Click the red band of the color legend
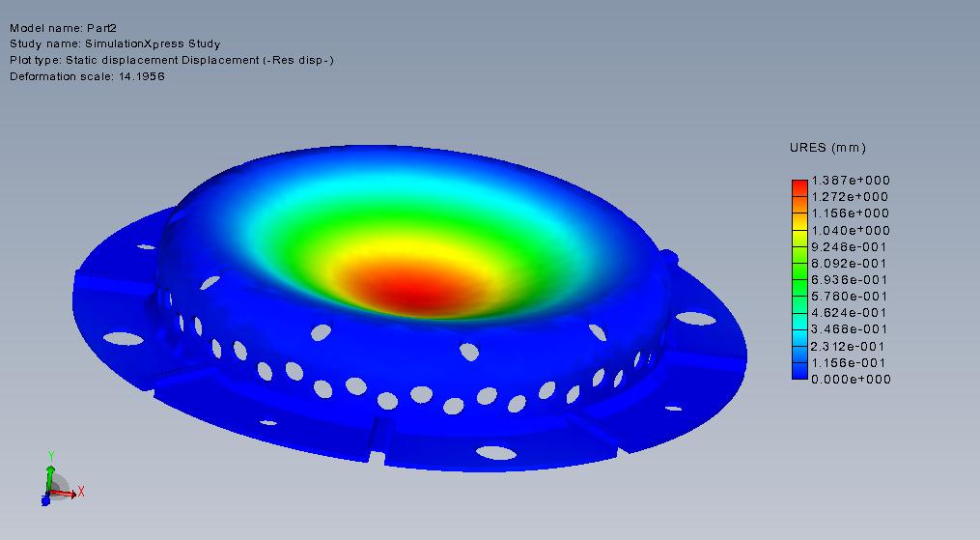Screen dimensions: 980x540 pyautogui.click(x=799, y=186)
